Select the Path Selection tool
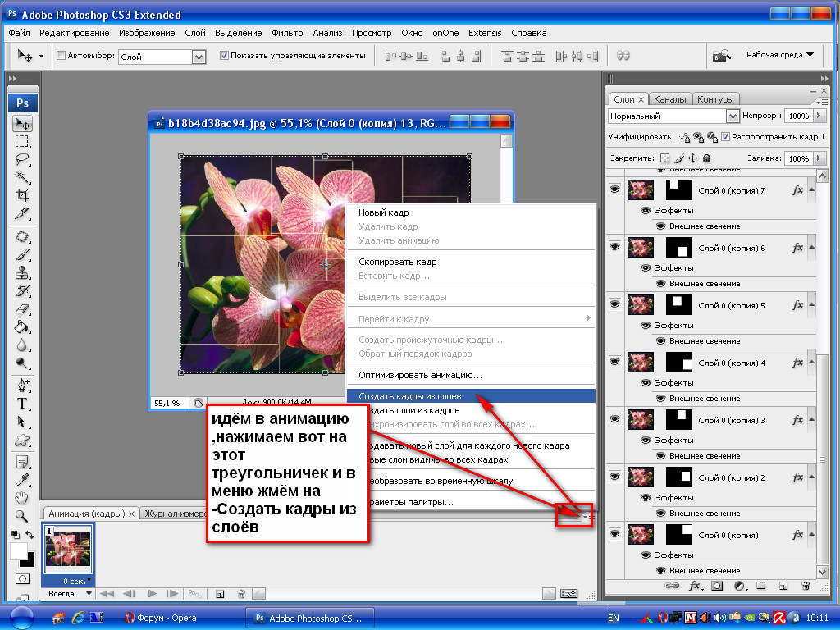The height and width of the screenshot is (630, 840). pos(22,422)
